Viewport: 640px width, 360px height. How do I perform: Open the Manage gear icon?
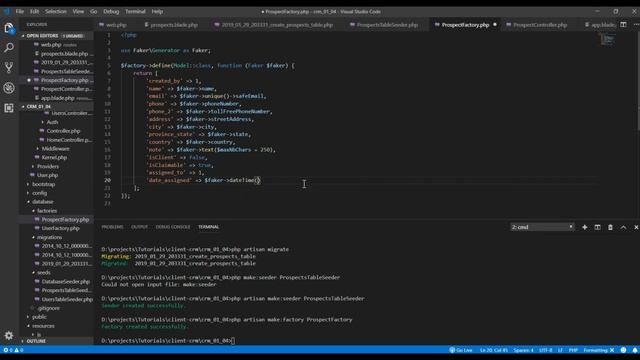click(x=9, y=336)
